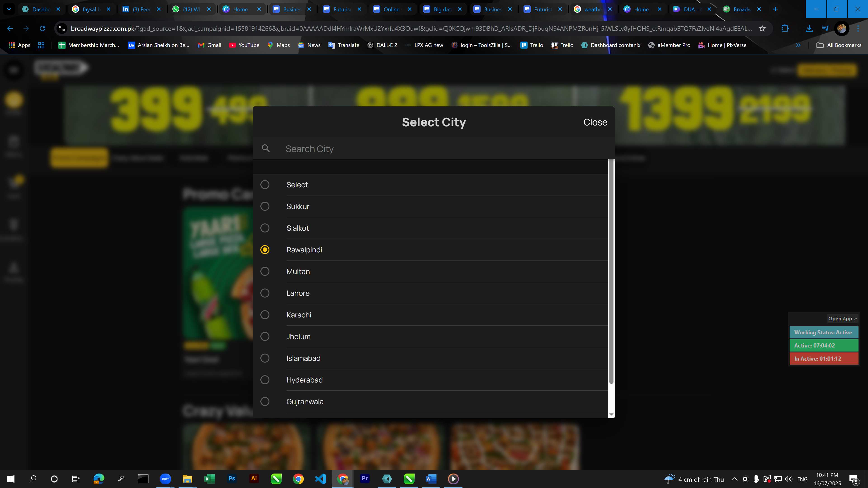This screenshot has height=488, width=868.
Task: Open Word from the taskbar
Action: (x=431, y=479)
